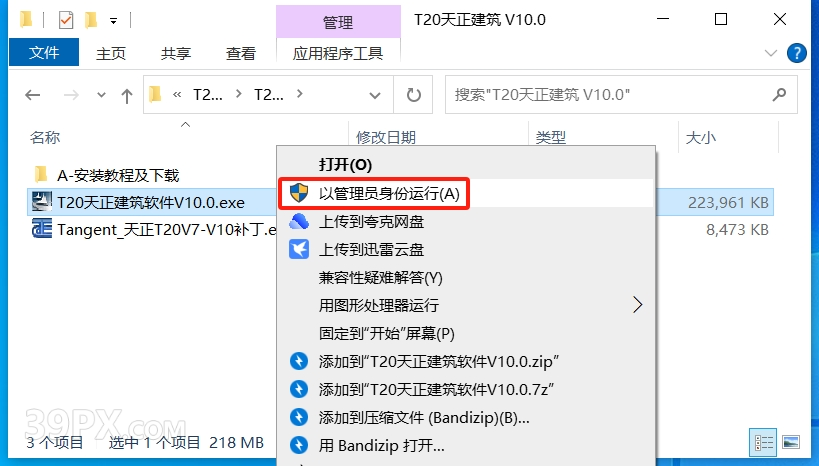Screen dimensions: 819x466
Task: Click the admin shield icon in the context menu
Action: coord(299,193)
